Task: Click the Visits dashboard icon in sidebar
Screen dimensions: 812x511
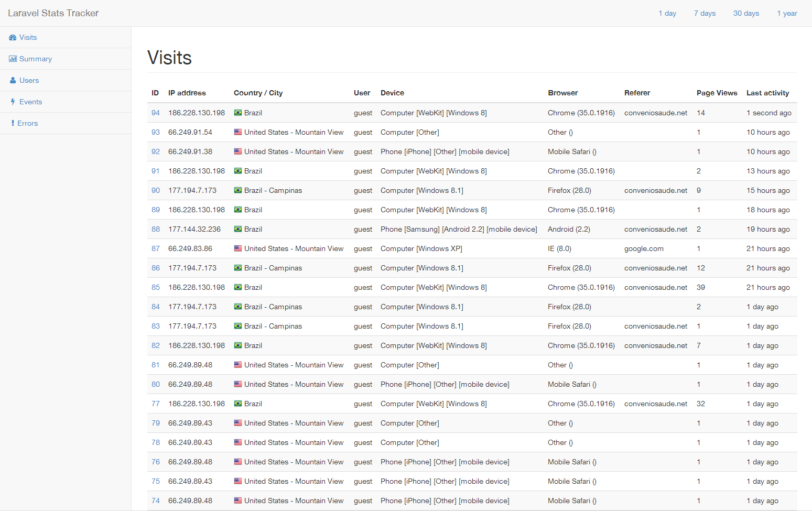Action: (13, 38)
